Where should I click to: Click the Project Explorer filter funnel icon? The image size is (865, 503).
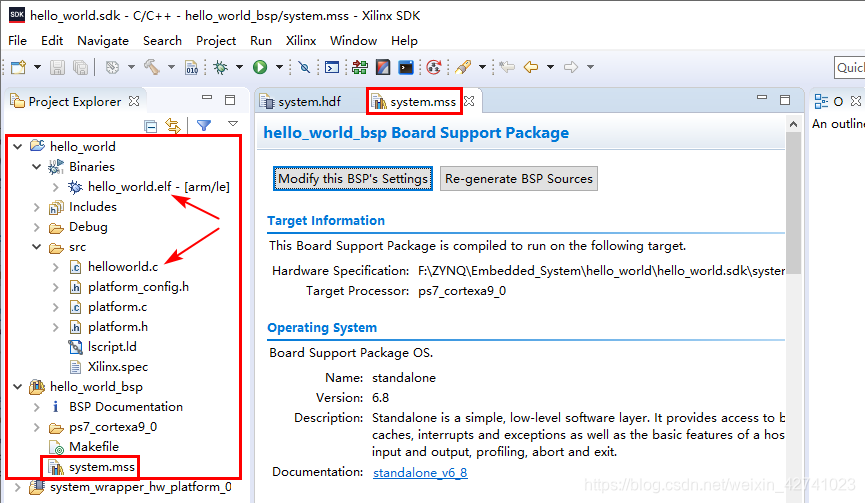(204, 126)
